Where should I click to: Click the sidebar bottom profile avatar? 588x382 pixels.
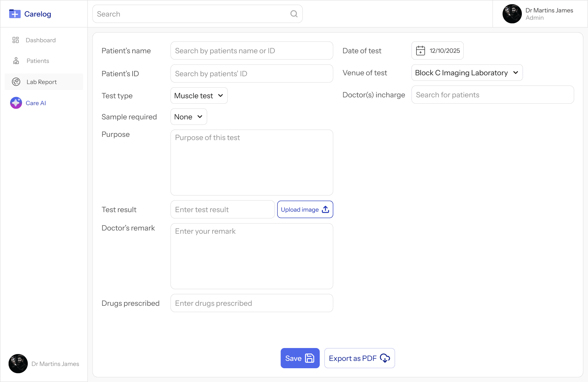point(18,364)
